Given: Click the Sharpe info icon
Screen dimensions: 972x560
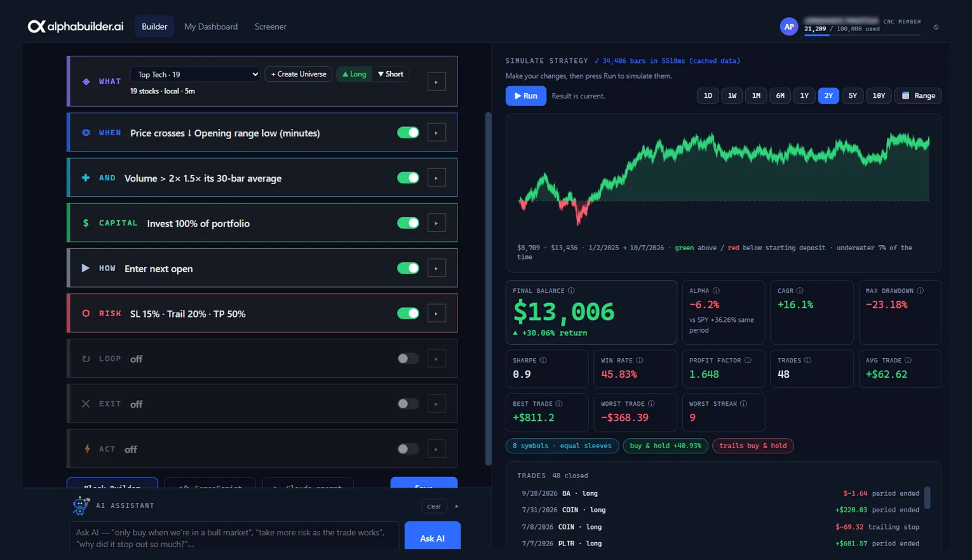Looking at the screenshot, I should [x=543, y=360].
